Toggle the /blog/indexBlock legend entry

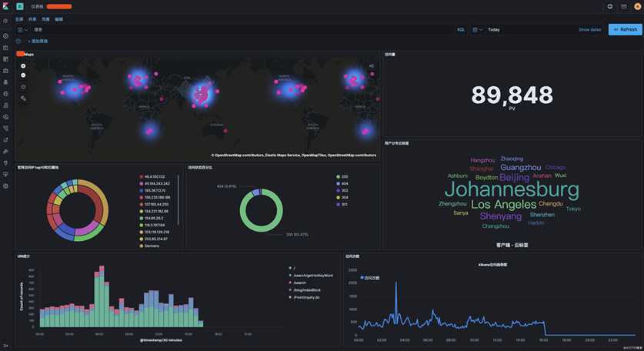pos(305,290)
